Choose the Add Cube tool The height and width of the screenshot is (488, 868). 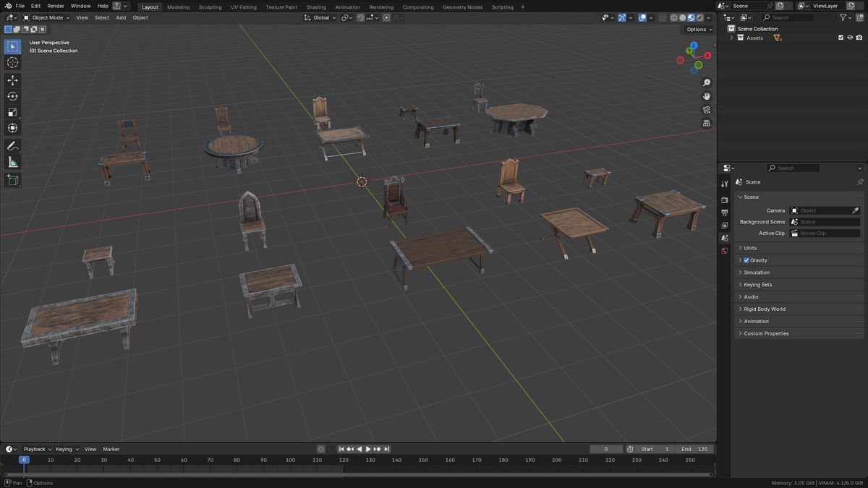[12, 180]
